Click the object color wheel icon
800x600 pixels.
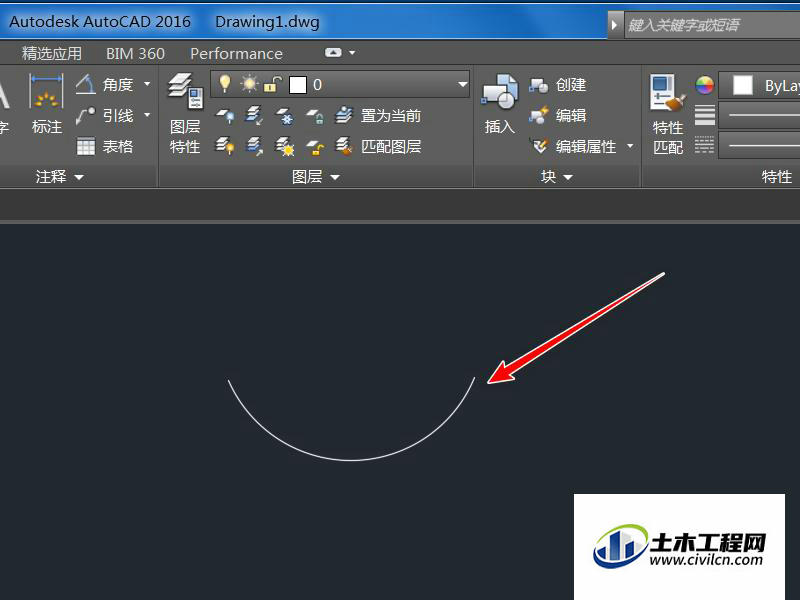[x=705, y=85]
